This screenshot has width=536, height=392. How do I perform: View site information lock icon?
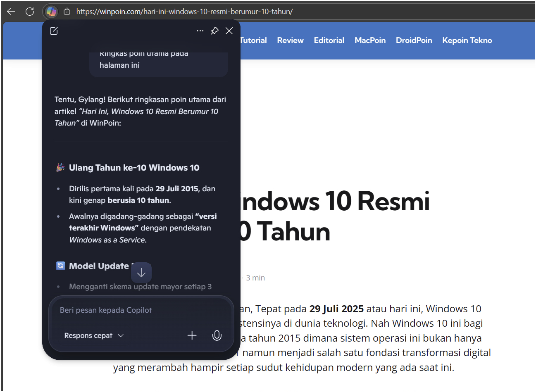[x=67, y=12]
